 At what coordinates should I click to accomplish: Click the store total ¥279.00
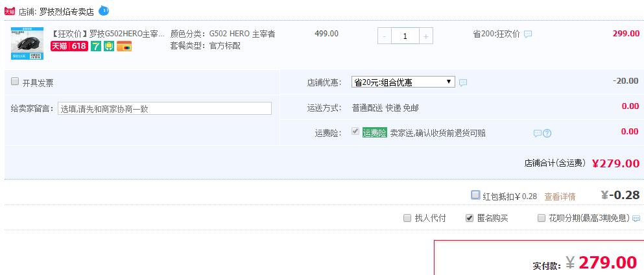click(x=615, y=163)
